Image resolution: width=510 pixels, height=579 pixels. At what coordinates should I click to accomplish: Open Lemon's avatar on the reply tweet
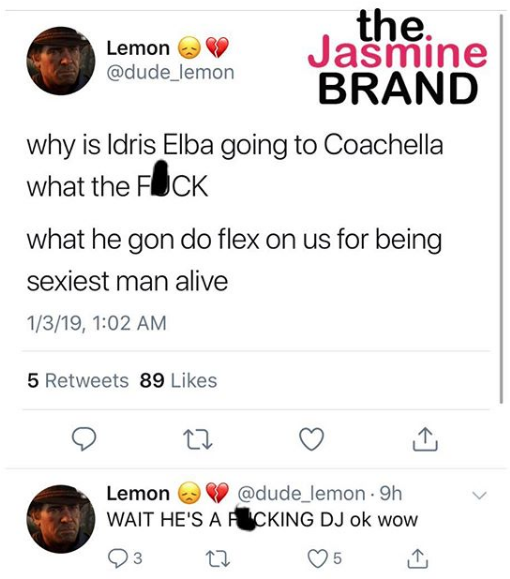pos(61,519)
